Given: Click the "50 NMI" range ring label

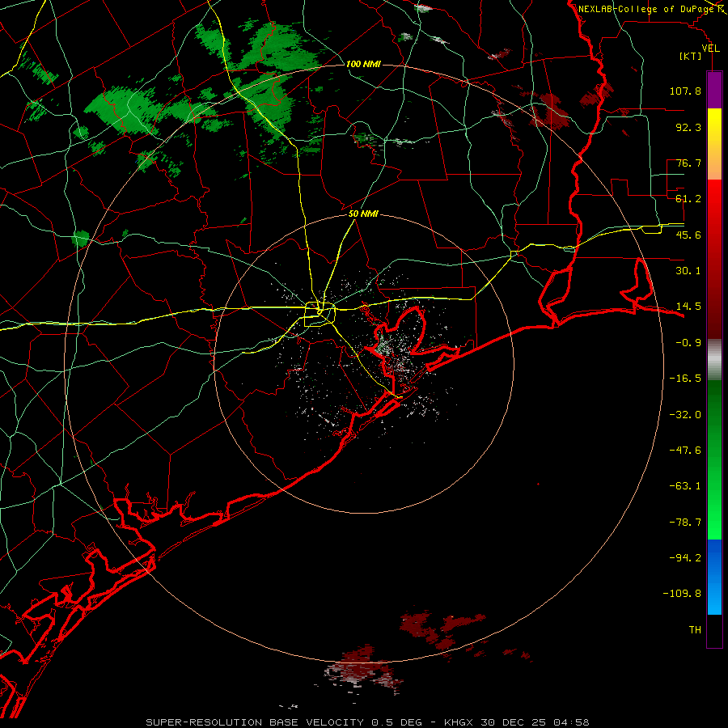Looking at the screenshot, I should 363,214.
